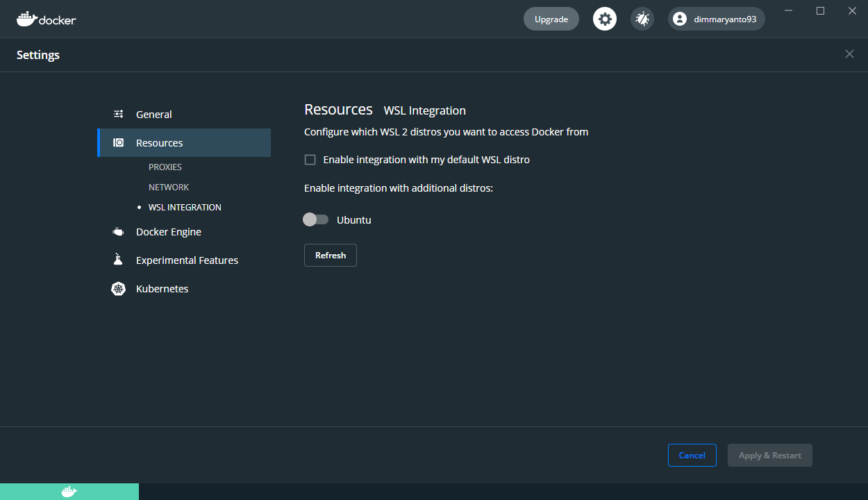This screenshot has height=500, width=868.
Task: Open the PROXIES subsection
Action: [165, 167]
